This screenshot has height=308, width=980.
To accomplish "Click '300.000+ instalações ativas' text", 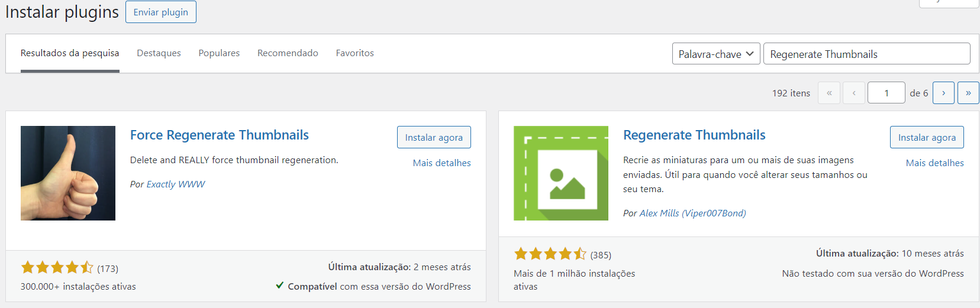I will pyautogui.click(x=78, y=287).
